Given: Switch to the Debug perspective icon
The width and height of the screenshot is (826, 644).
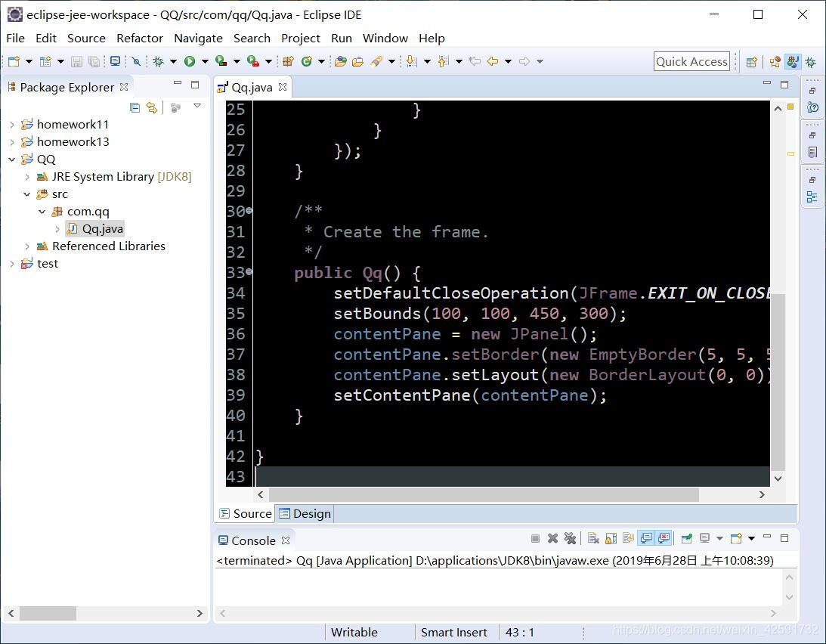Looking at the screenshot, I should coord(811,62).
